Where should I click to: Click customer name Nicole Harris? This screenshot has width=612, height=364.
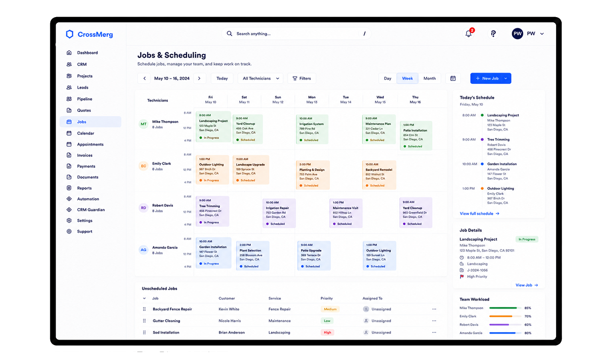click(230, 321)
